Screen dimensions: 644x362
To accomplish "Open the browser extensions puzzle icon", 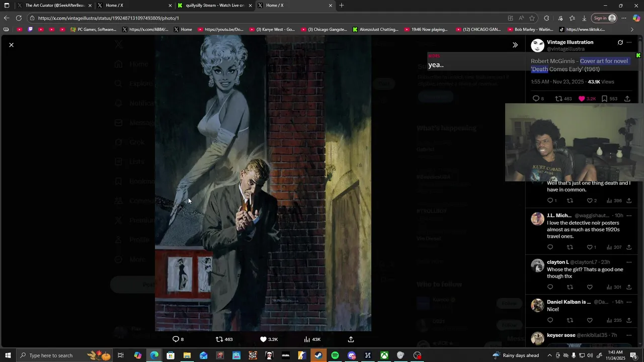I will coord(546,18).
